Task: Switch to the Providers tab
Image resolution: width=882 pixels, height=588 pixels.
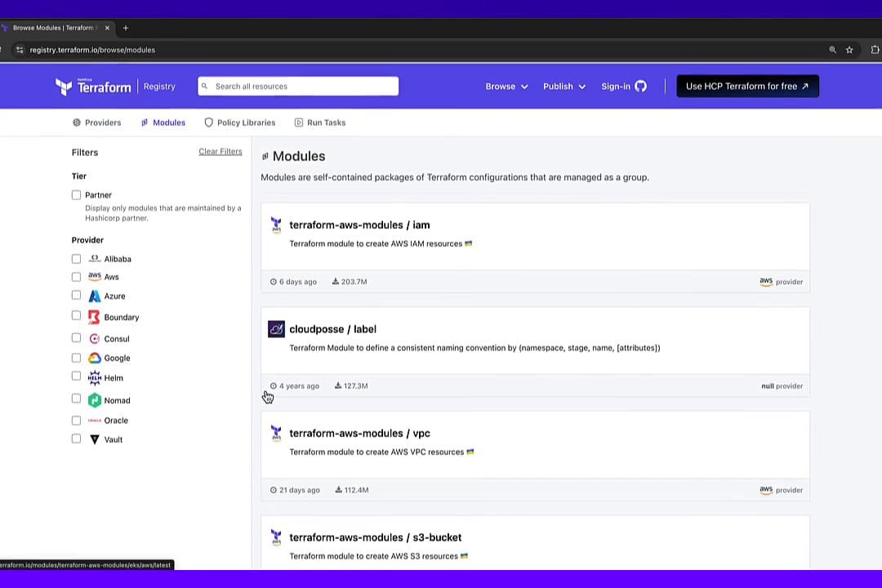Action: click(96, 122)
